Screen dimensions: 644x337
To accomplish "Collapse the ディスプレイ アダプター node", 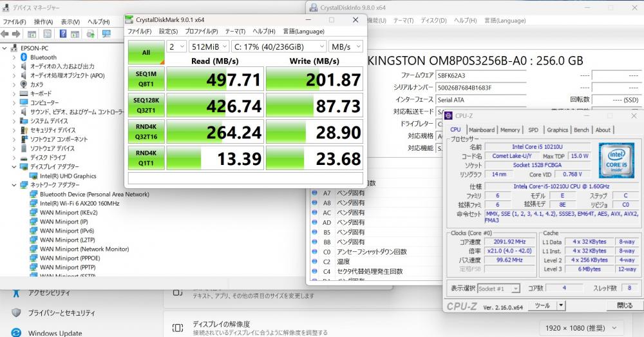I will coord(14,166).
